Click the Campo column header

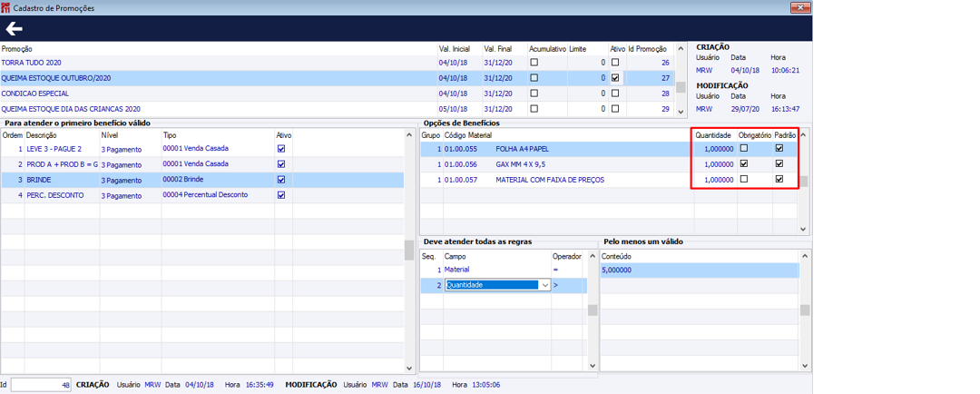point(455,256)
